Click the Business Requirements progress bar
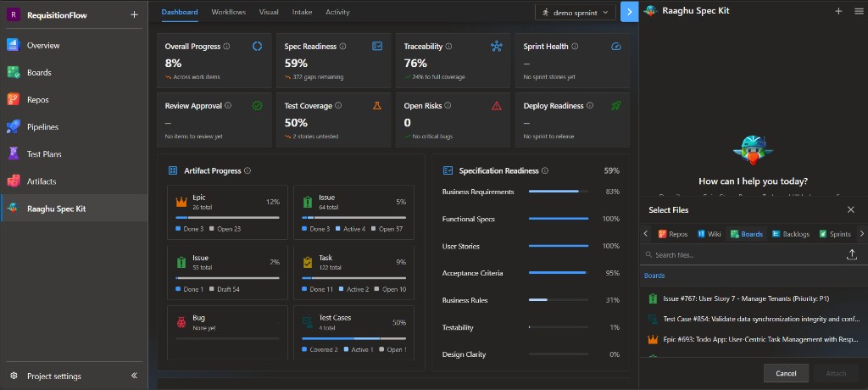 (x=559, y=192)
